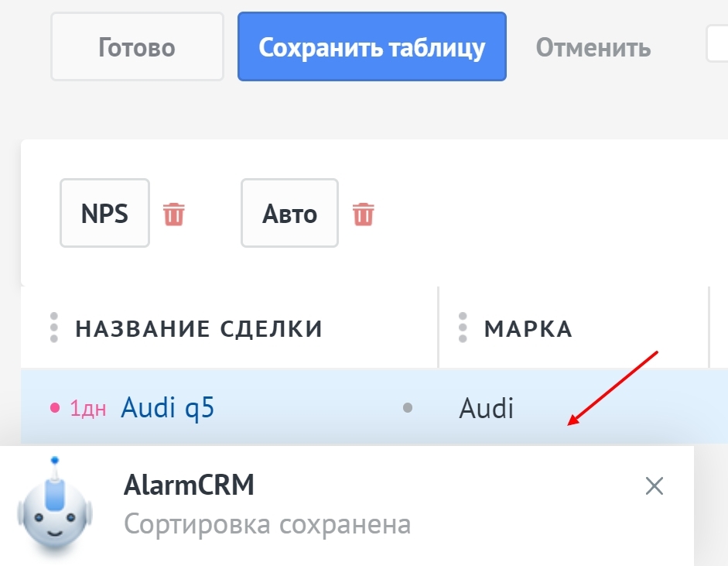Viewport: 728px width, 566px height.
Task: Click the AlarmCRM robot avatar icon
Action: coord(55,507)
